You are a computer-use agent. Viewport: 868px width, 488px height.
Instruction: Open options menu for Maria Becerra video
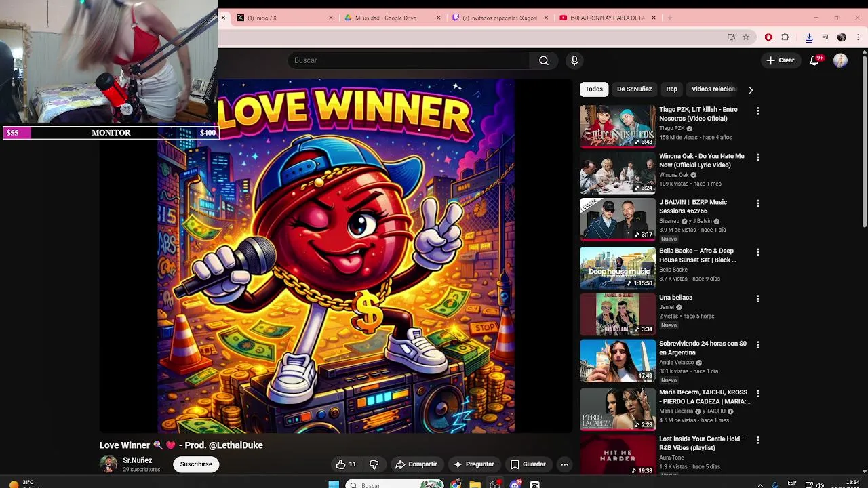758,393
